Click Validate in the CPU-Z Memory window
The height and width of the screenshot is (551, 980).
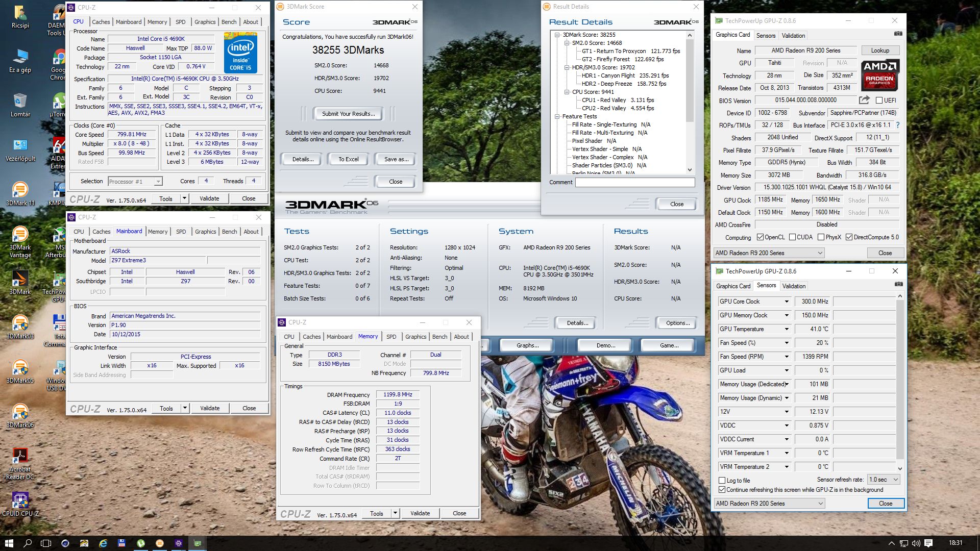click(420, 513)
